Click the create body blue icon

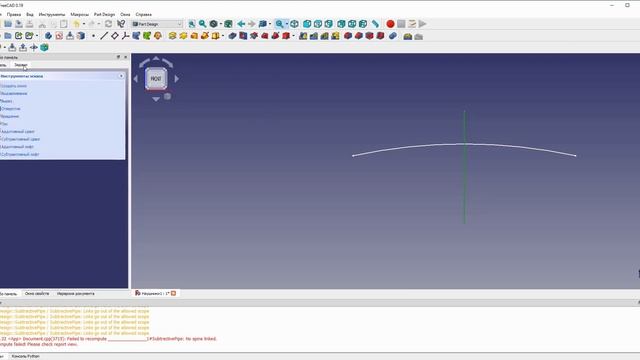tap(48, 36)
